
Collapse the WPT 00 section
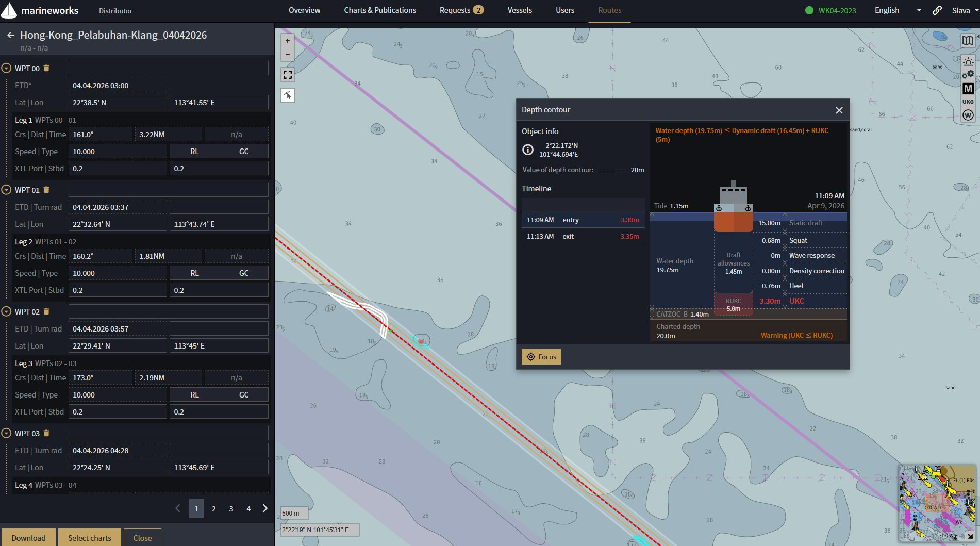[x=6, y=68]
